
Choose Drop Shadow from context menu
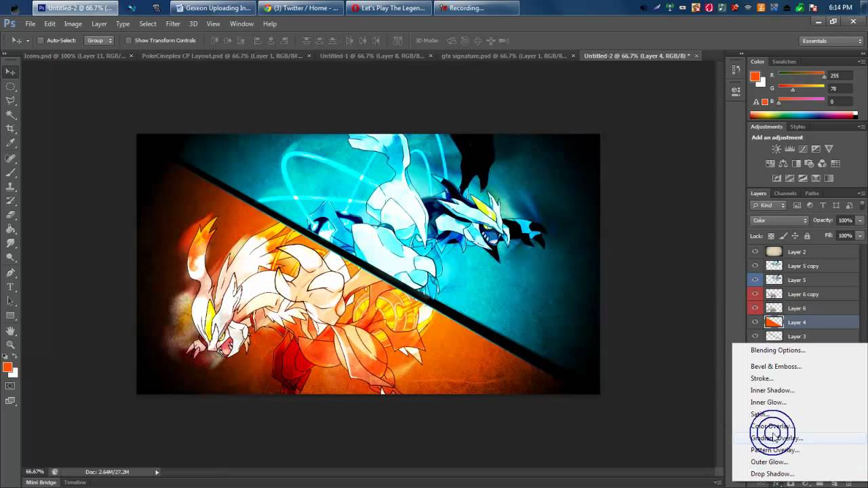point(772,474)
